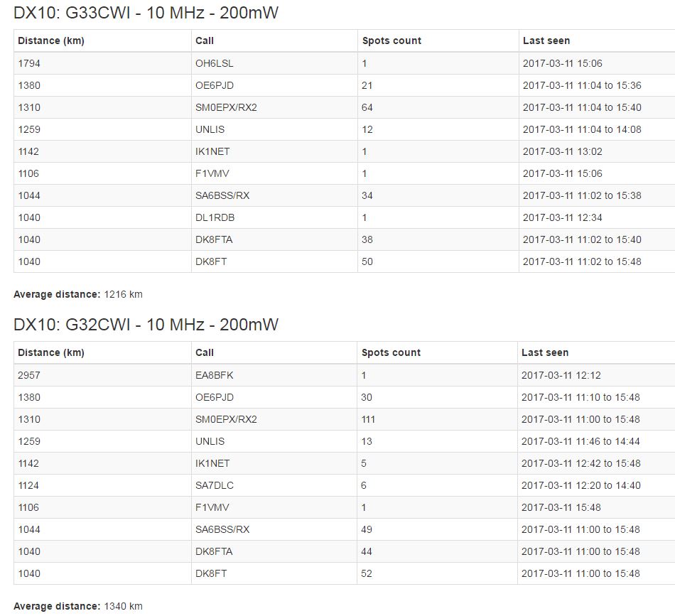This screenshot has height=616, width=675.
Task: Click the IK1NET entry in first table
Action: point(212,151)
